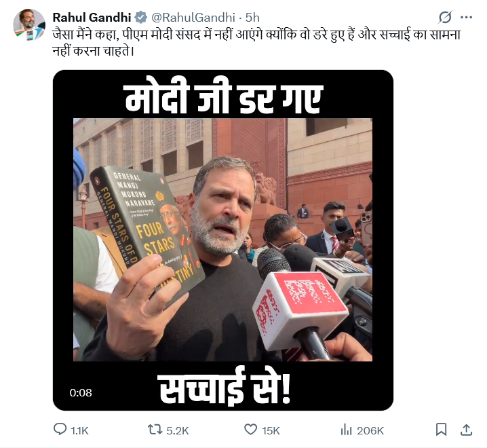
Task: Like the post with heart icon
Action: point(251,430)
